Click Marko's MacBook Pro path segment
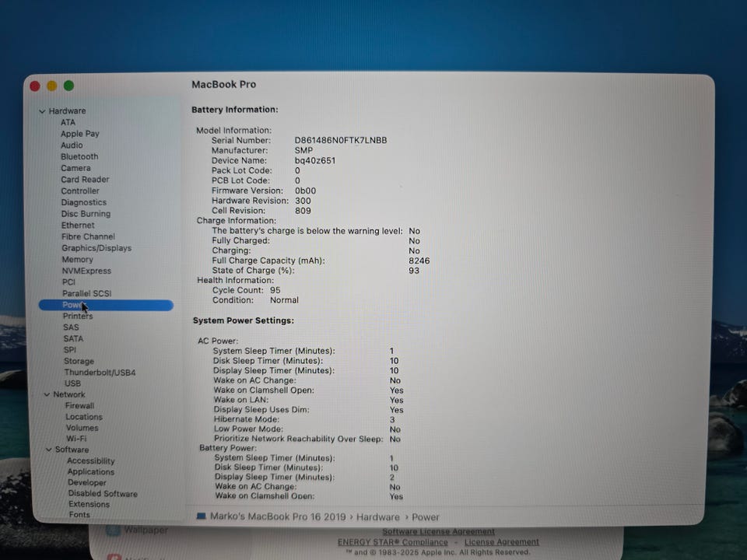 coord(278,516)
